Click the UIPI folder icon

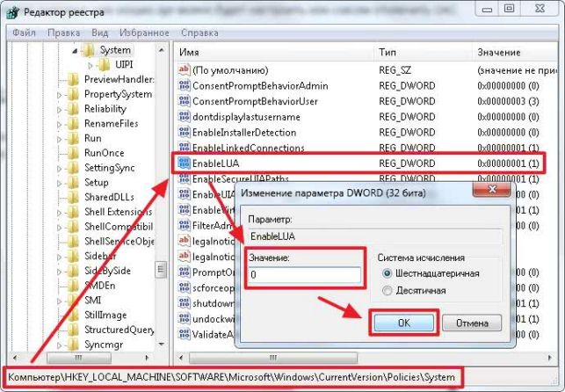104,65
